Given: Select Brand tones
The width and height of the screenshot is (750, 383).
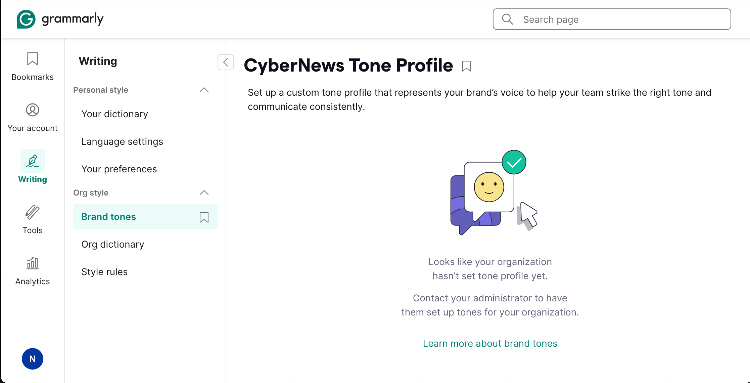Looking at the screenshot, I should (x=145, y=217).
